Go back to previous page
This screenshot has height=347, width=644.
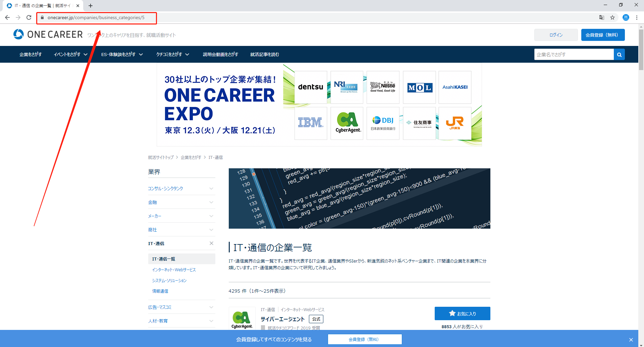click(7, 17)
